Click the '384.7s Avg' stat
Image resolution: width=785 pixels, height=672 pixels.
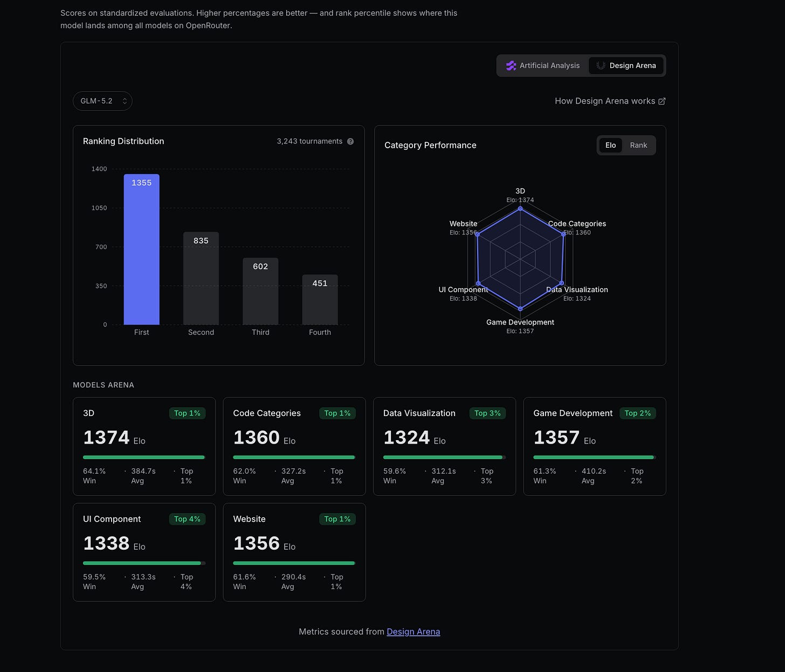tap(143, 476)
